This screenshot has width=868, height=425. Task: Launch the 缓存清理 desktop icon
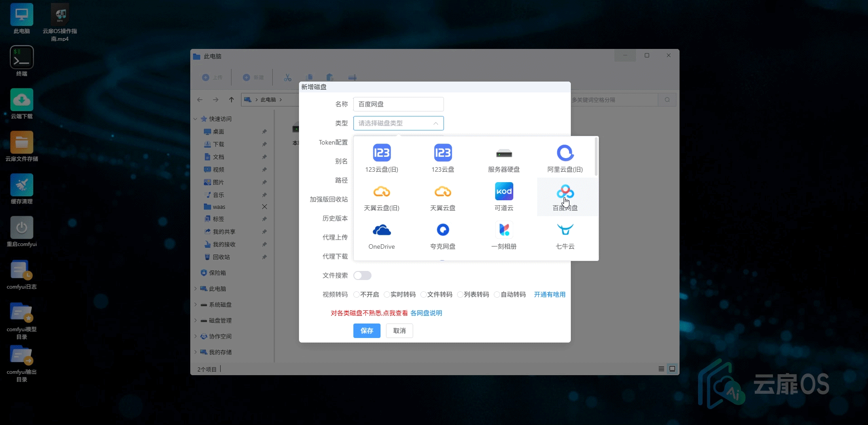point(22,189)
